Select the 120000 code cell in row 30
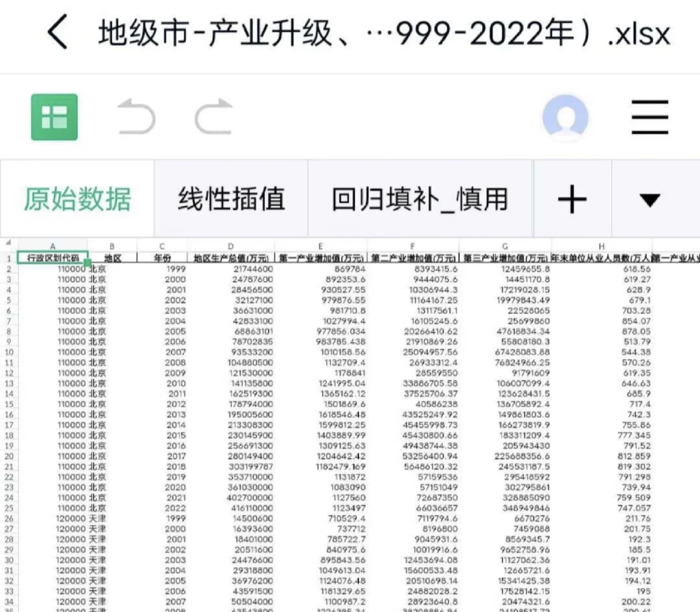 pyautogui.click(x=53, y=560)
